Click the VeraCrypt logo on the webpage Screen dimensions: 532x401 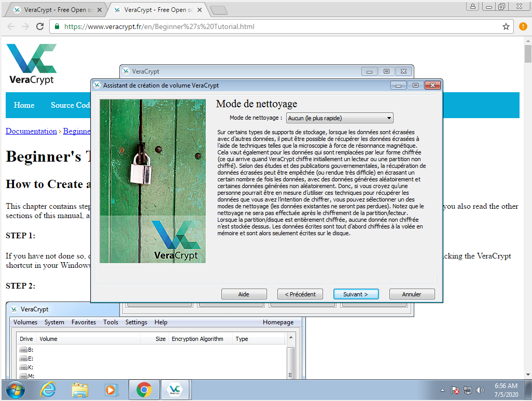point(31,64)
